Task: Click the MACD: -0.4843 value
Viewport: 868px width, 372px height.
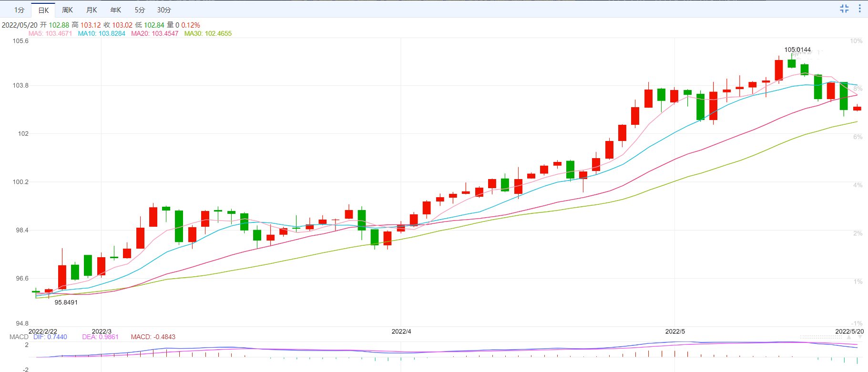Action: coord(153,337)
